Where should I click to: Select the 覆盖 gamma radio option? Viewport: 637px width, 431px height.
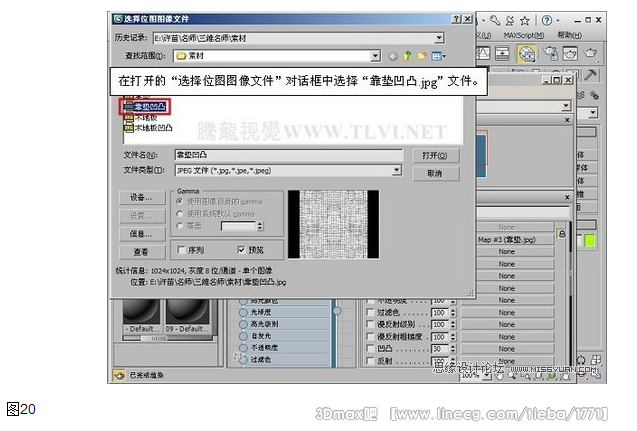click(180, 225)
